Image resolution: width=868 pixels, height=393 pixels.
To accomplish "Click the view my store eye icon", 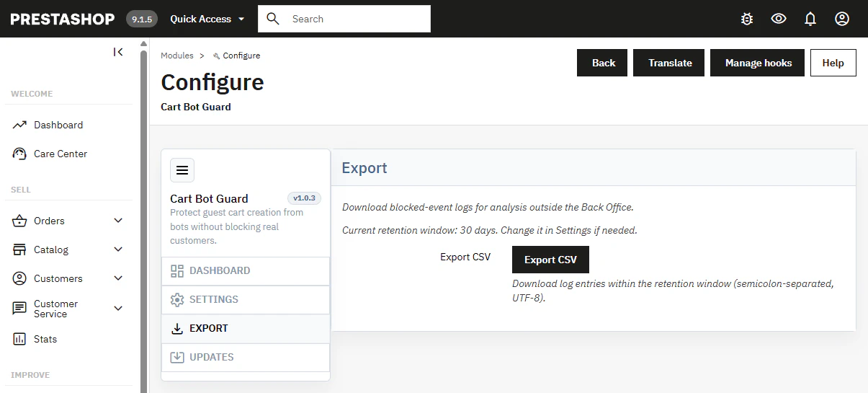I will click(x=779, y=19).
